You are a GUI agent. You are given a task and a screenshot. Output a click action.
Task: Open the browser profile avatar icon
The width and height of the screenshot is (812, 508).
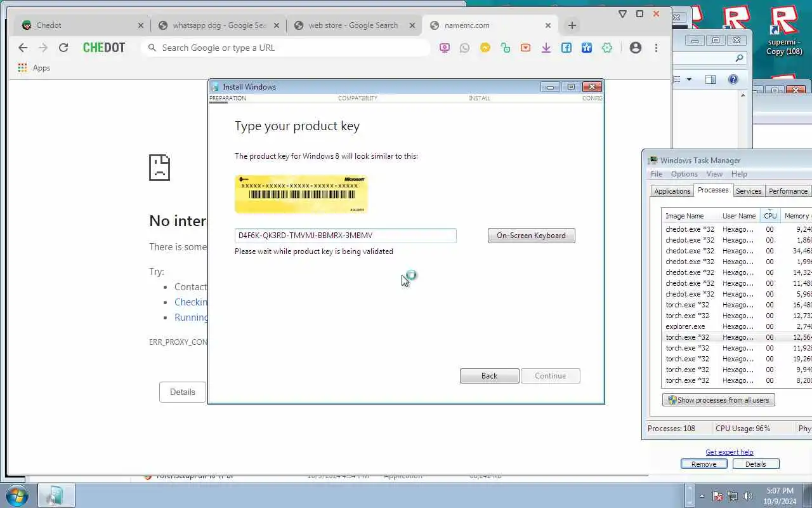tap(636, 48)
